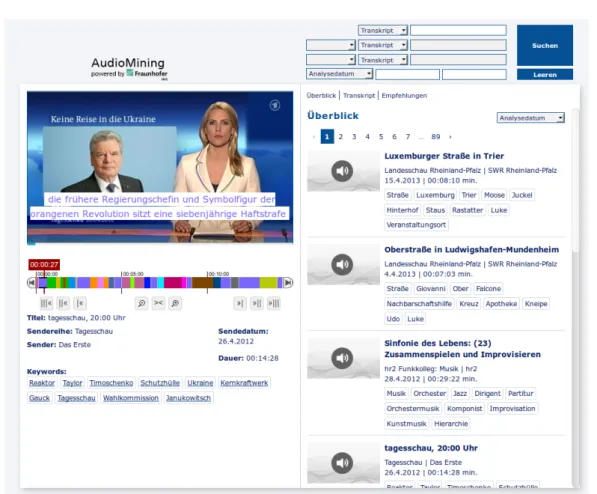The width and height of the screenshot is (597, 494).
Task: Open the empty operator dropdown in third search row
Action: (331, 60)
